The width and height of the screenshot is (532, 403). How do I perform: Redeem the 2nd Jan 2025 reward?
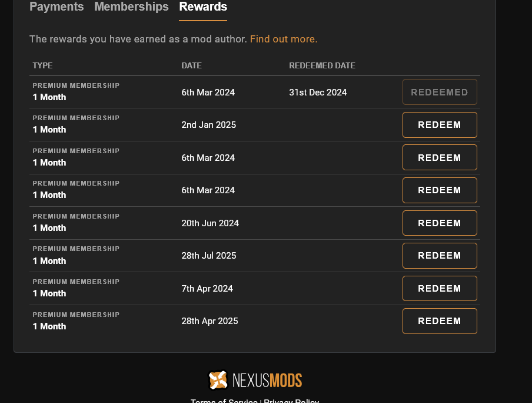(x=440, y=125)
